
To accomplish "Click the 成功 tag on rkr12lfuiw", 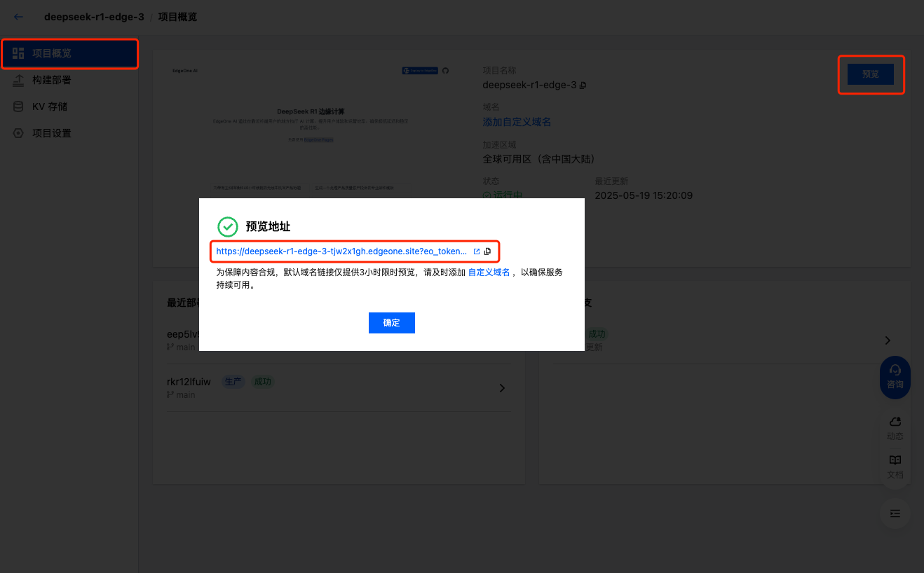I will coord(263,382).
